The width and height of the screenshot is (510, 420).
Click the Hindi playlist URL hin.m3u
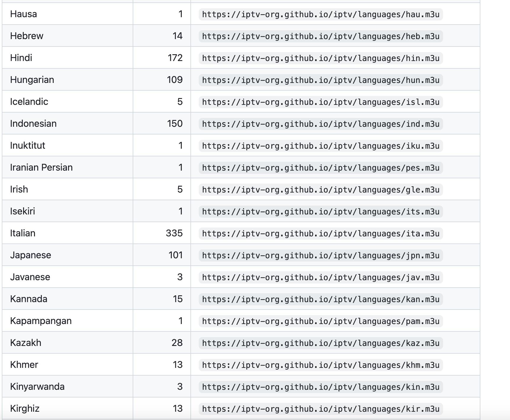[321, 58]
